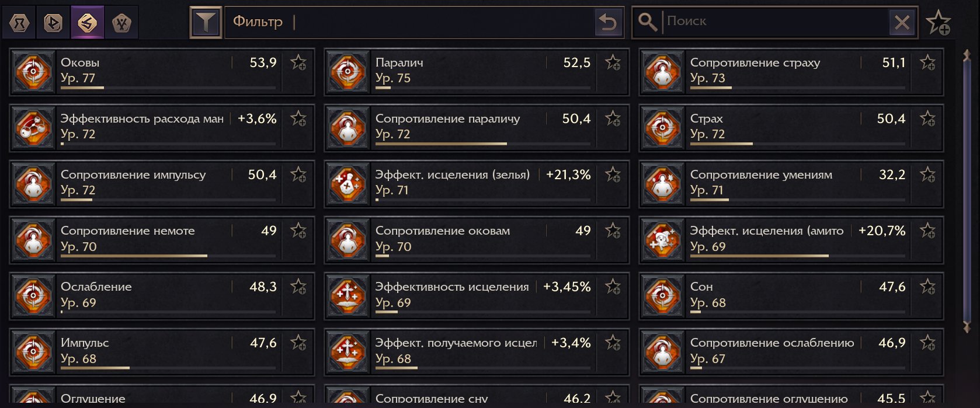Click the funnel filter icon button

pos(206,23)
